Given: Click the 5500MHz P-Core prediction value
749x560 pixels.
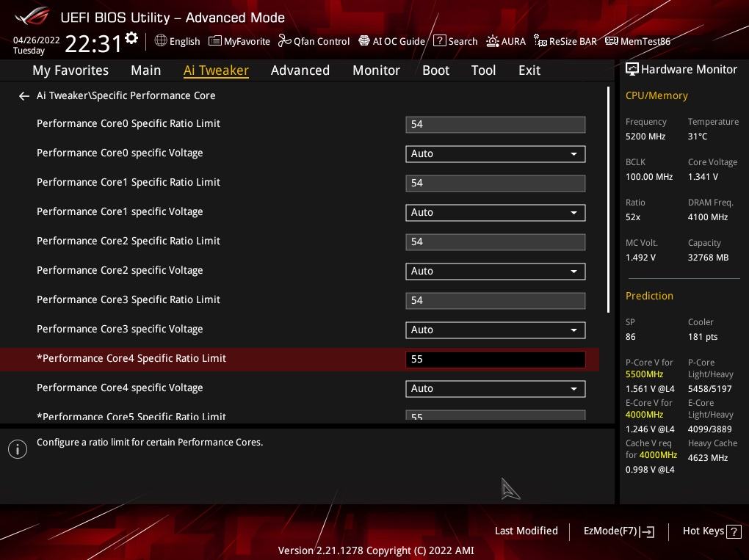Looking at the screenshot, I should [645, 374].
